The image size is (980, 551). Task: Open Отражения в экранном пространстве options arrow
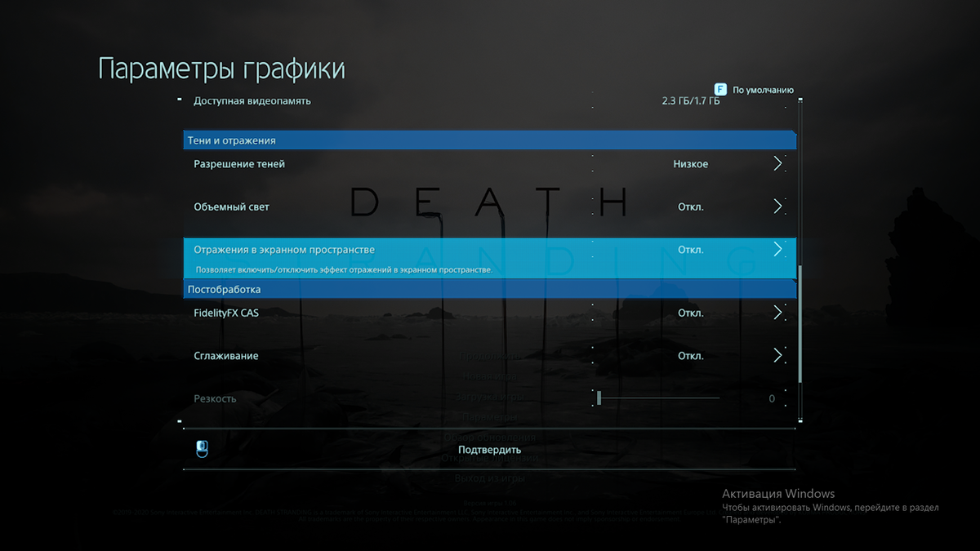(777, 249)
